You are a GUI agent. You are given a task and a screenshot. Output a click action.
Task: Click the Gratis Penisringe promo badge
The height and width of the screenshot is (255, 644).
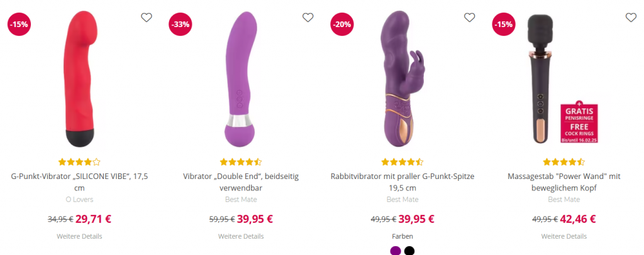pos(579,123)
